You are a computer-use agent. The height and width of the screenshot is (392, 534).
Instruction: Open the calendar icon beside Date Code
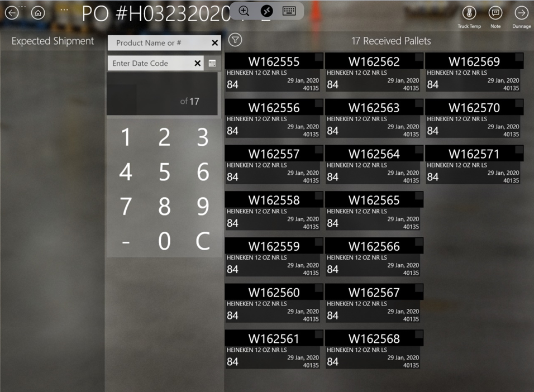pyautogui.click(x=212, y=63)
